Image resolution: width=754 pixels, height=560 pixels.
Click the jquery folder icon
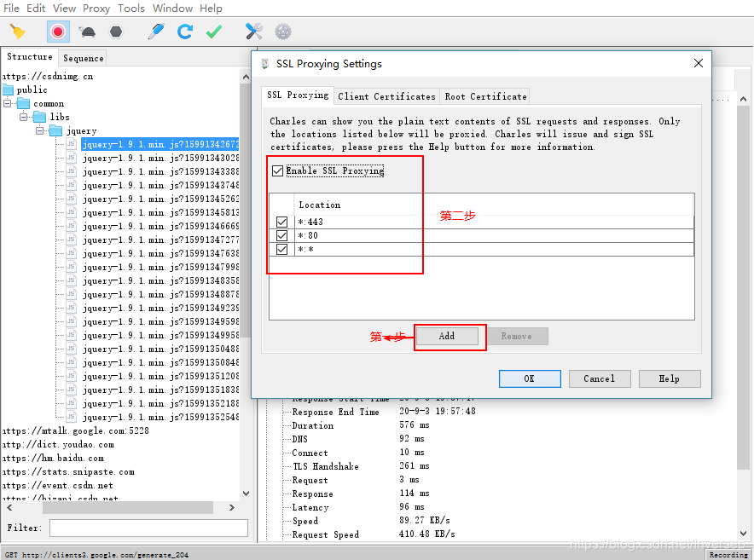(55, 130)
